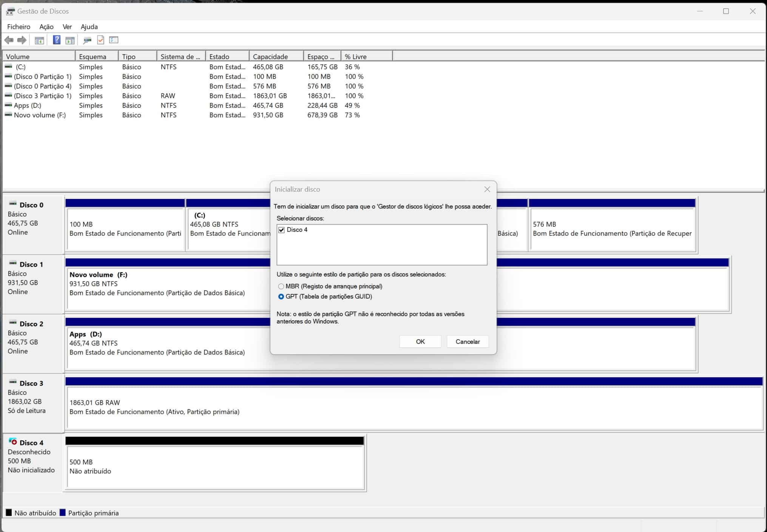Click the show/hide action pane icon

click(x=70, y=40)
